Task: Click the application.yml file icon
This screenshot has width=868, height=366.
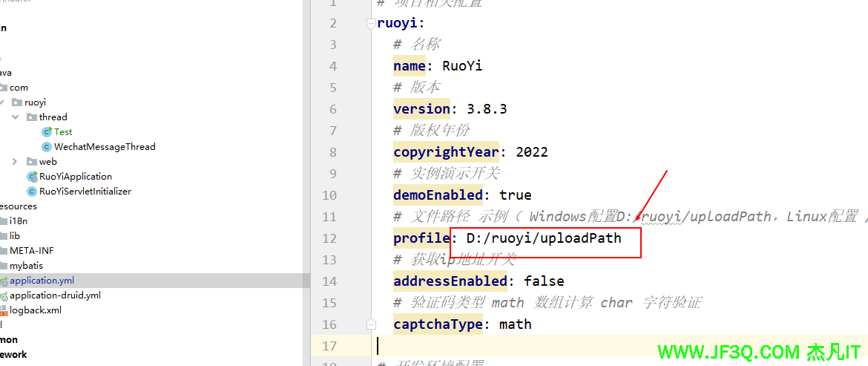Action: click(4, 281)
